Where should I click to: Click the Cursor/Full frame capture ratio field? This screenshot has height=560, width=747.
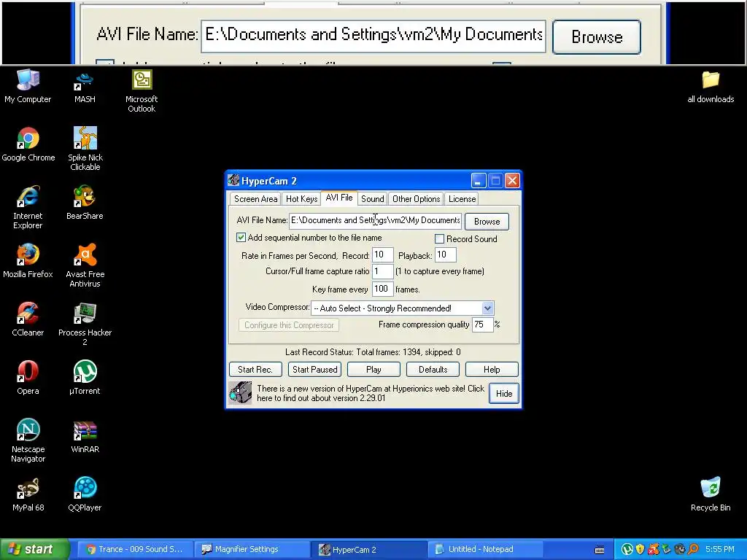tap(382, 271)
